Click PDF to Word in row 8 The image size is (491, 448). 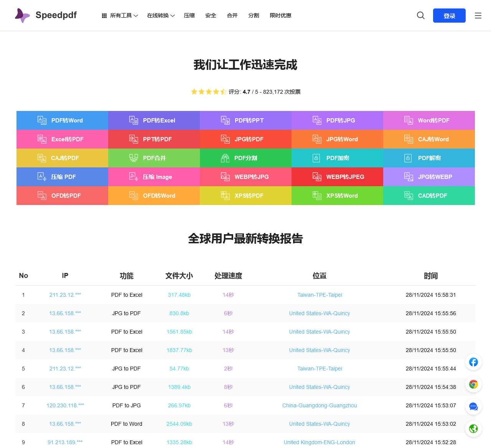(x=127, y=424)
